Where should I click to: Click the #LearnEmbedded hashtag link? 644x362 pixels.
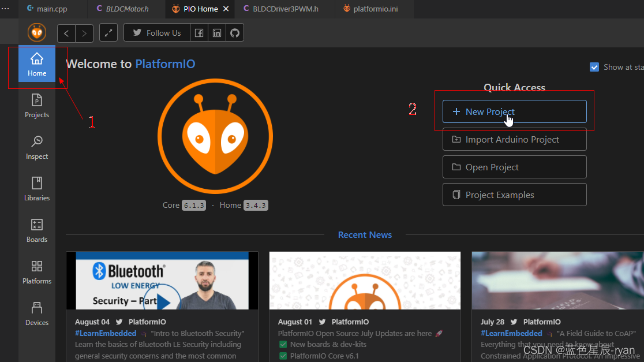tap(106, 333)
